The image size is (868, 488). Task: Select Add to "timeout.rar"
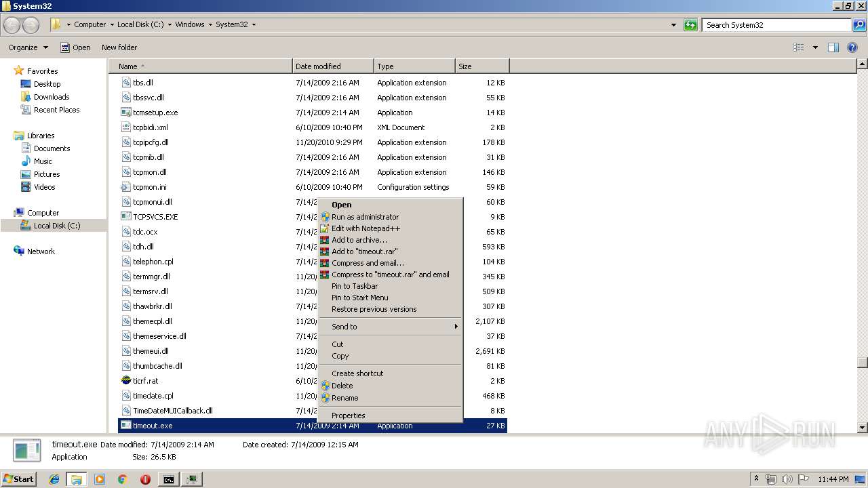point(391,251)
